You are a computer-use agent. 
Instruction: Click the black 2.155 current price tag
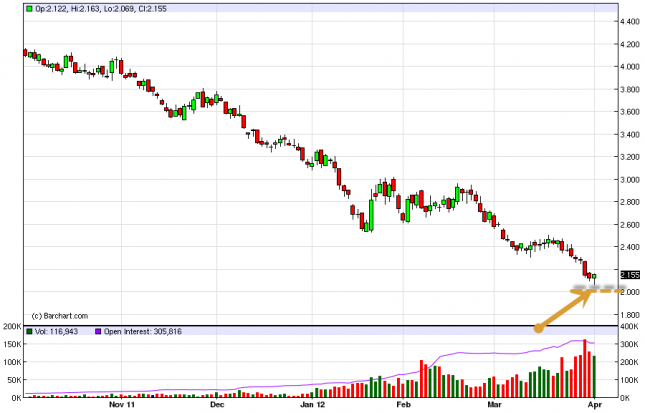click(630, 275)
